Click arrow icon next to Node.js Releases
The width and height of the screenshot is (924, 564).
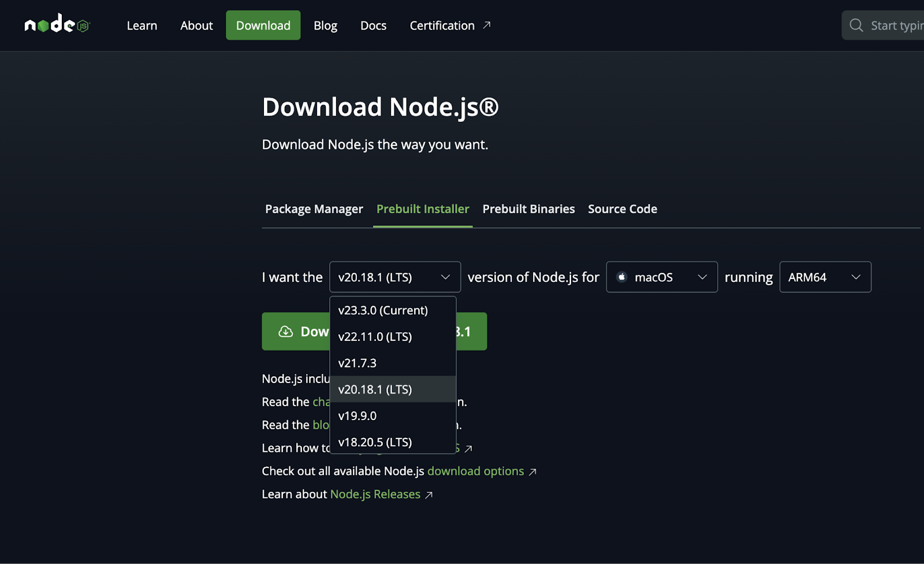pos(429,495)
